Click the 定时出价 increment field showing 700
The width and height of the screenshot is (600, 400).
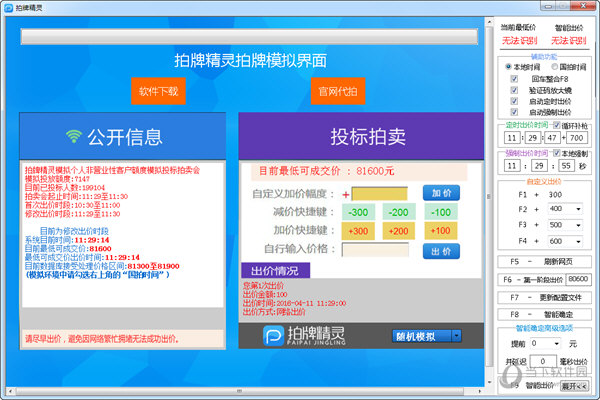pyautogui.click(x=577, y=138)
